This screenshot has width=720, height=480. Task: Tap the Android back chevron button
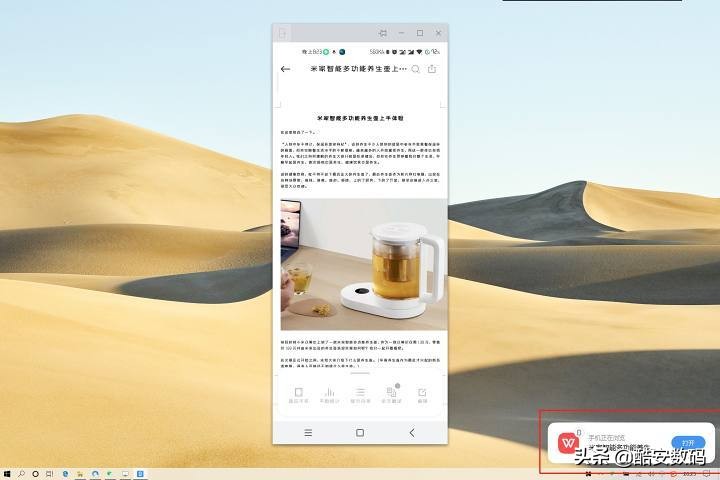412,433
